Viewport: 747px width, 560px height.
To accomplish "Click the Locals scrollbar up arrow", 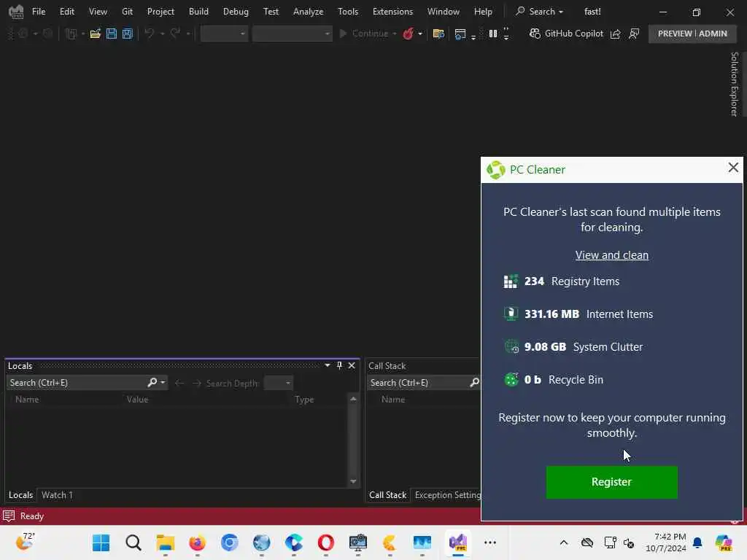I will coord(353,399).
